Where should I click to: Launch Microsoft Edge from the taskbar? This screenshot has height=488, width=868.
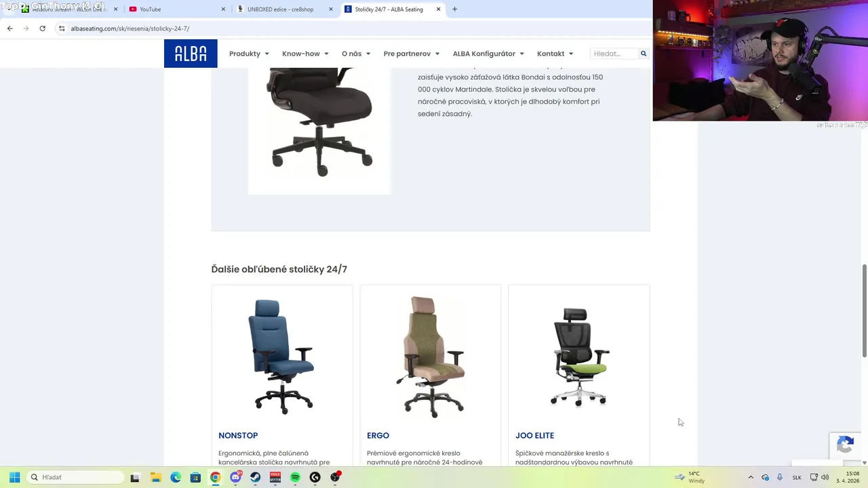(176, 477)
